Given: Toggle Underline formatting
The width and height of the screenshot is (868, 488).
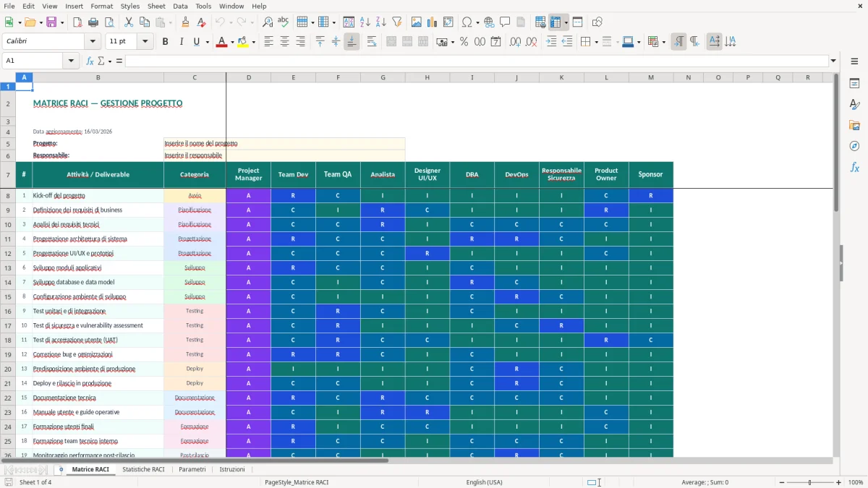Looking at the screenshot, I should coord(196,42).
